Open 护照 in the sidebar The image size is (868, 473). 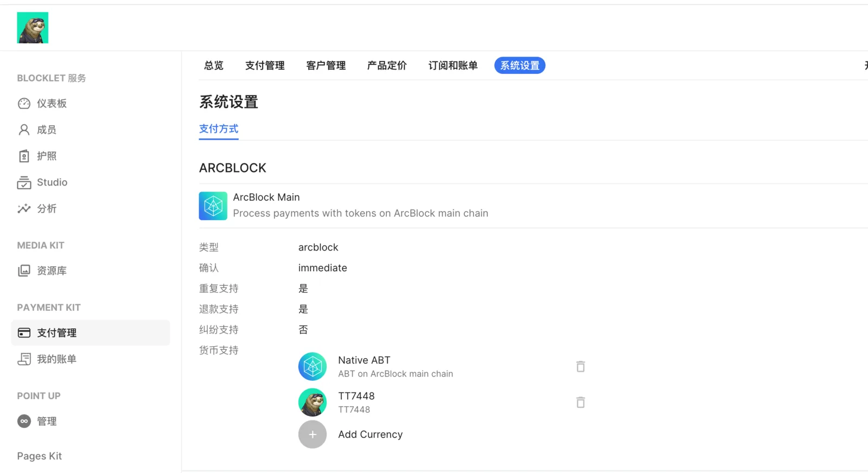pyautogui.click(x=47, y=156)
